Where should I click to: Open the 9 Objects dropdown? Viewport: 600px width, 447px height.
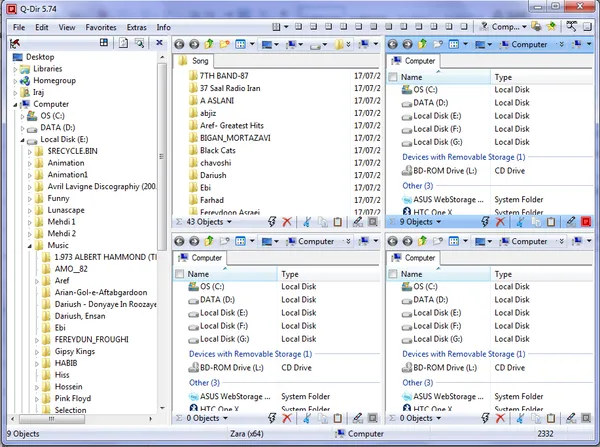click(439, 222)
